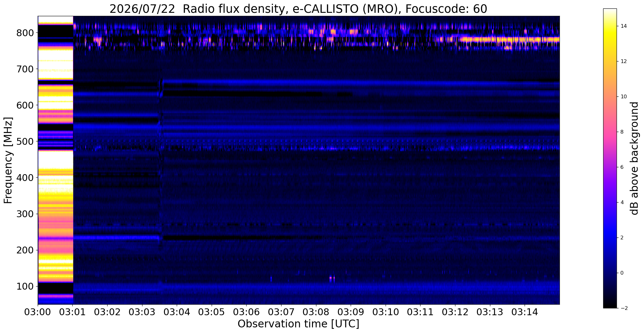Image resolution: width=644 pixels, height=333 pixels.
Task: Click the Frequency [MHz] axis label
Action: (8, 160)
